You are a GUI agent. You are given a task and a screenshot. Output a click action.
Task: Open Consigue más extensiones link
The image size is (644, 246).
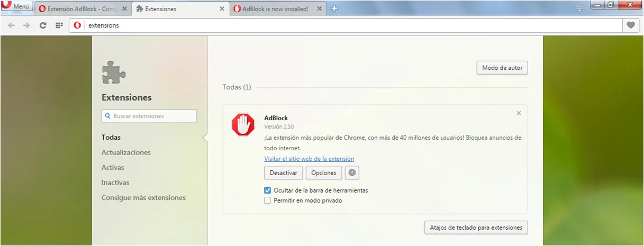coord(143,198)
